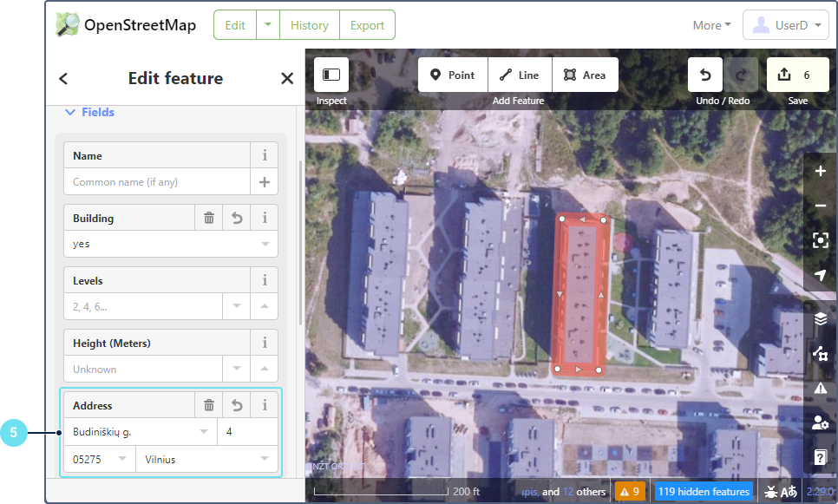Increment the Levels value with up arrow
Image resolution: width=838 pixels, height=504 pixels.
coord(265,307)
